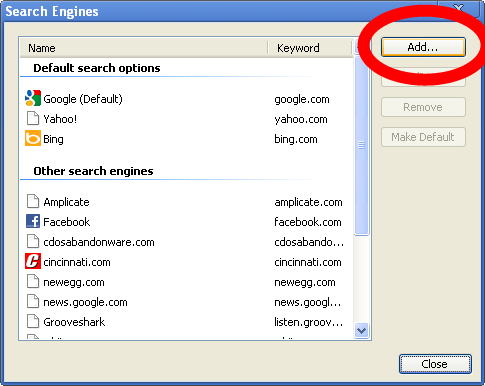The width and height of the screenshot is (485, 386).
Task: Click the newegg.com keyword cell
Action: pyautogui.click(x=305, y=283)
